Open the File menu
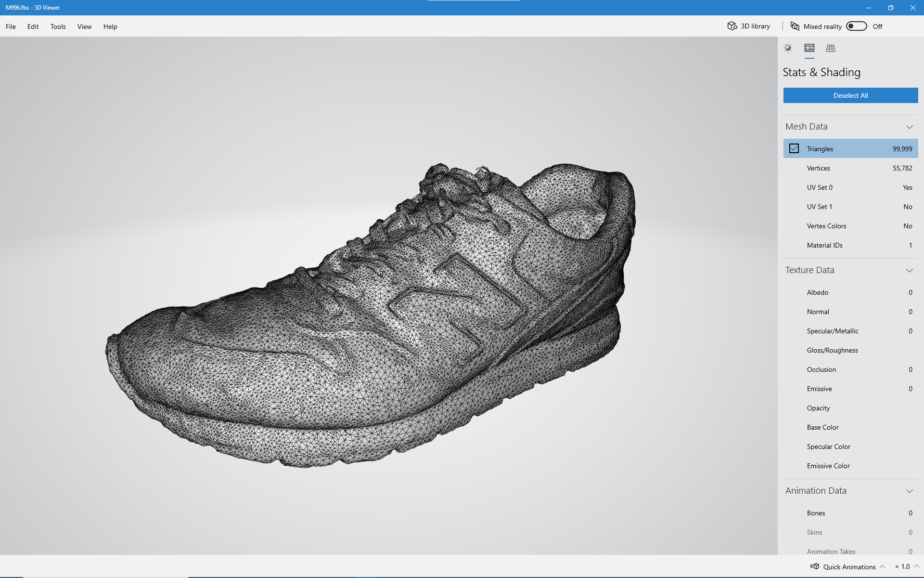This screenshot has width=924, height=578. [11, 26]
